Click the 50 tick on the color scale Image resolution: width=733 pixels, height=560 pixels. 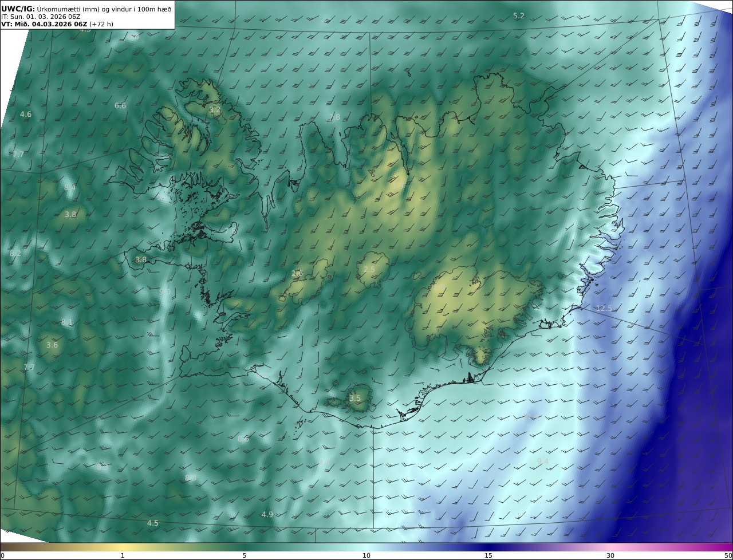point(728,555)
